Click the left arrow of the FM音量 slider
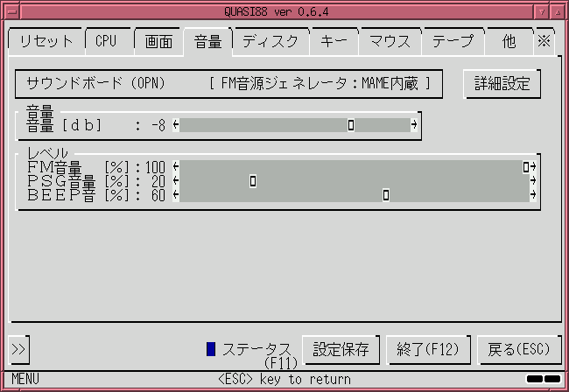Viewport: 569px width, 392px height. tap(176, 167)
